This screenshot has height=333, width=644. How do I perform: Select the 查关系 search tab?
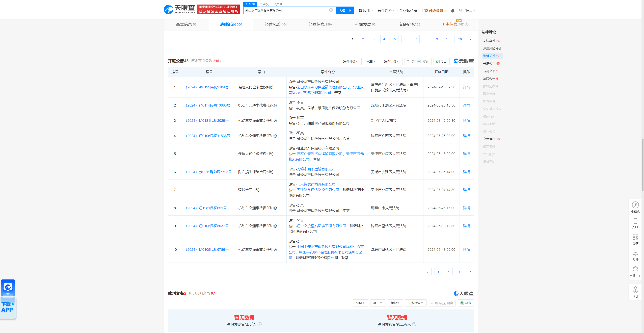point(278,4)
